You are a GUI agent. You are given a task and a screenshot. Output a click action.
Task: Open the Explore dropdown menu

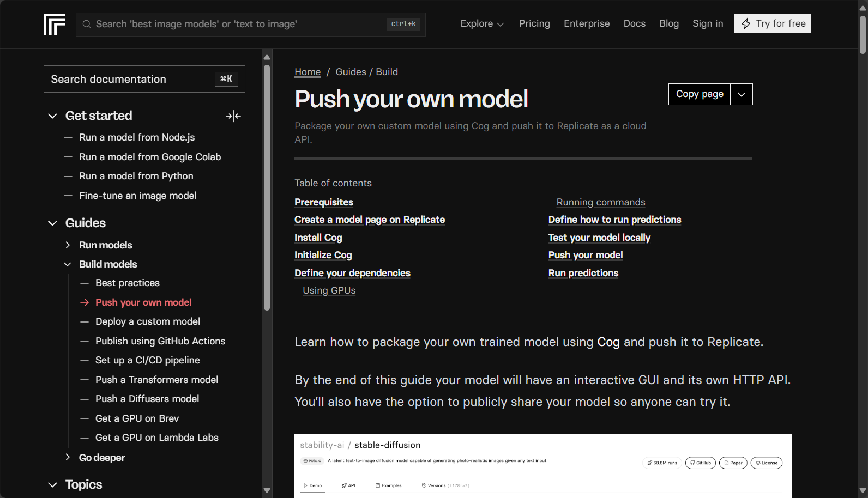[482, 23]
